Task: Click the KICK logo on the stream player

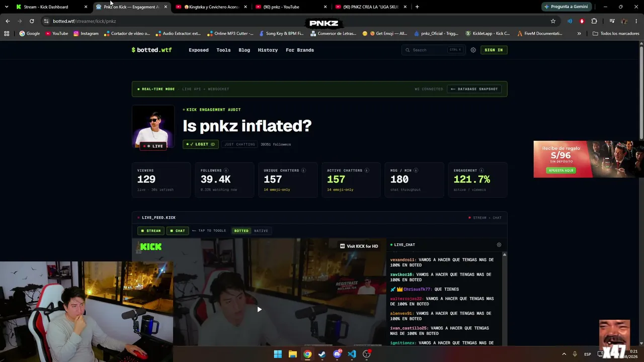Action: 151,246
